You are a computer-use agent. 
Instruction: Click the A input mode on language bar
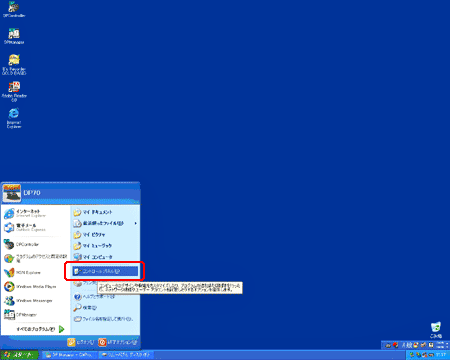[x=404, y=345]
